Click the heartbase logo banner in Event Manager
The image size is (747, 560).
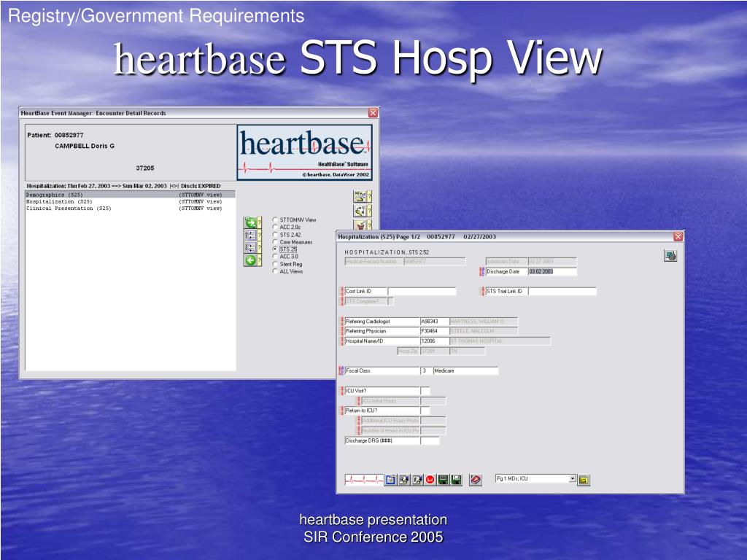pos(304,152)
